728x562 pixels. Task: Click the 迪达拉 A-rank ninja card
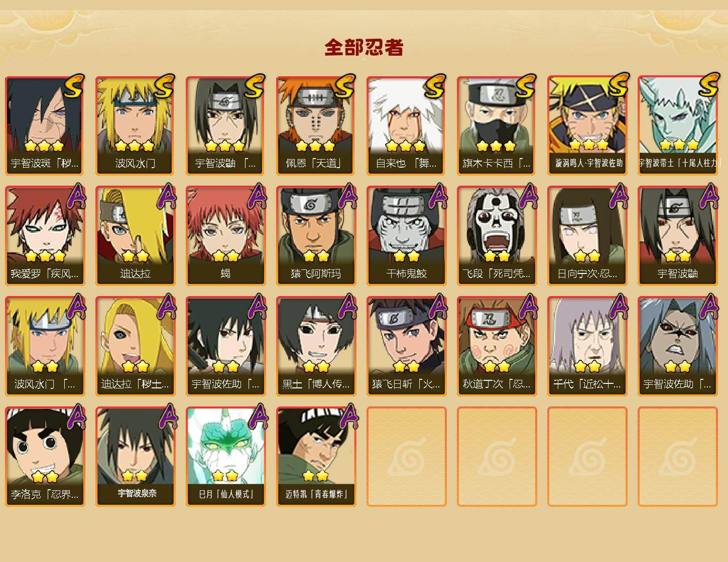tap(135, 236)
